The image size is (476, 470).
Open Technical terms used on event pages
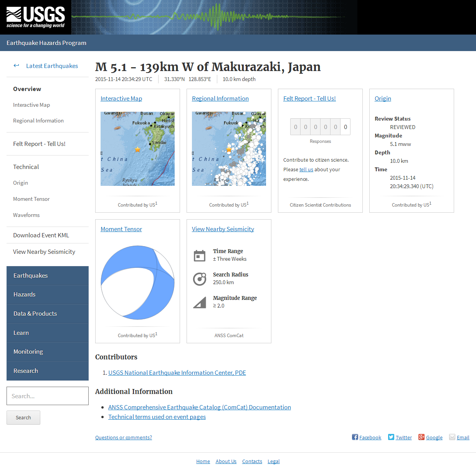pos(157,417)
